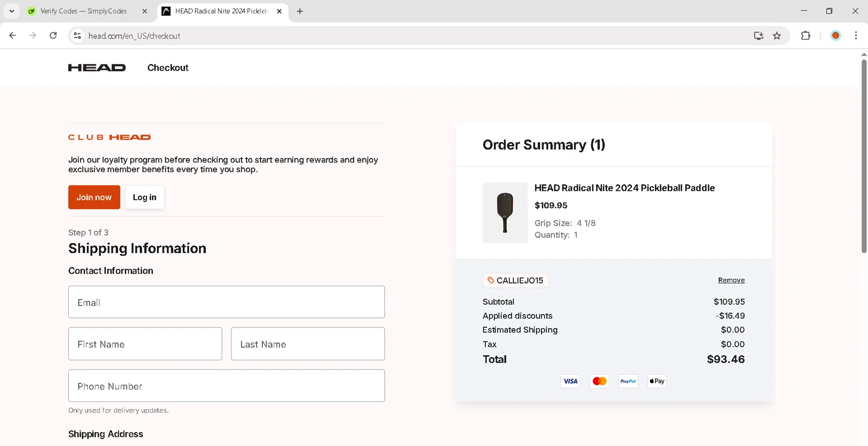Click the pickleball paddle product thumbnail

tap(505, 212)
